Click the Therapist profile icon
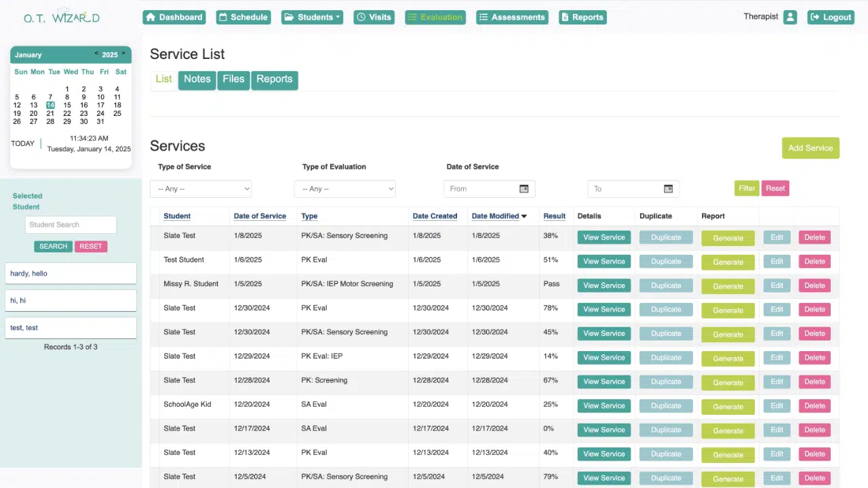The width and height of the screenshot is (868, 488). coord(789,18)
